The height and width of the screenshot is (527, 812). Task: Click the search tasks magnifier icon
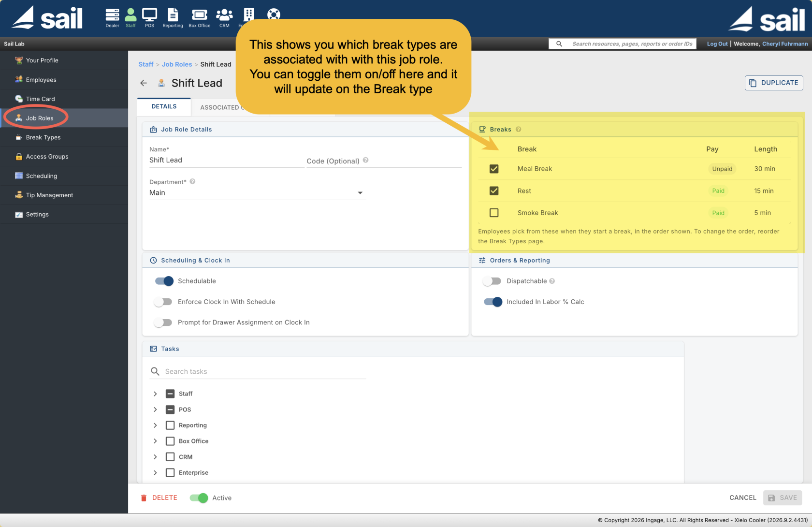pyautogui.click(x=155, y=371)
